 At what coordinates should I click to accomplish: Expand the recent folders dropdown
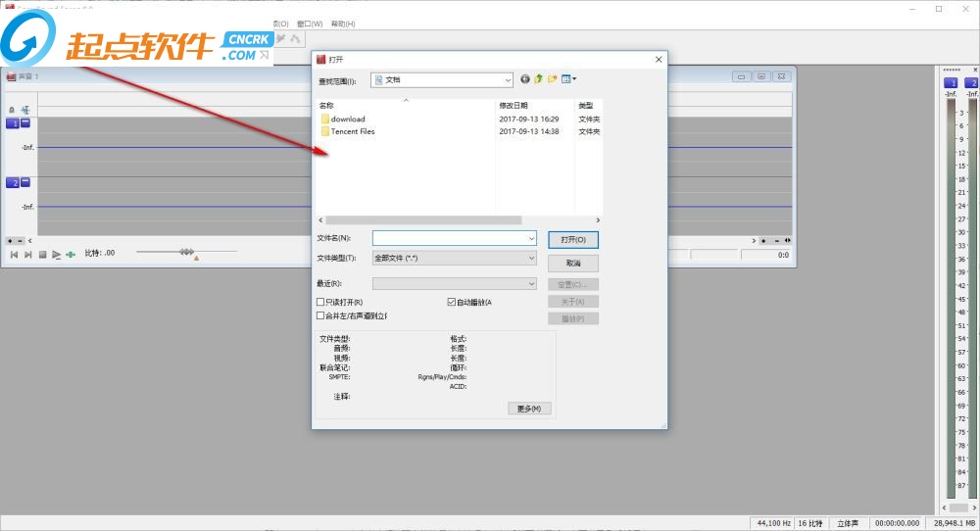coord(531,283)
